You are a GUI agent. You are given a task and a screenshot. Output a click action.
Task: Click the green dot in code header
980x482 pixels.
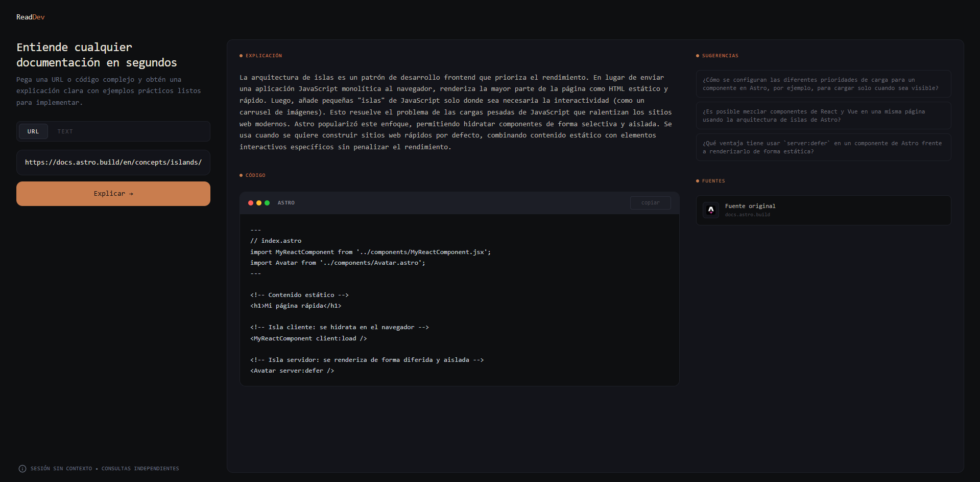(267, 203)
